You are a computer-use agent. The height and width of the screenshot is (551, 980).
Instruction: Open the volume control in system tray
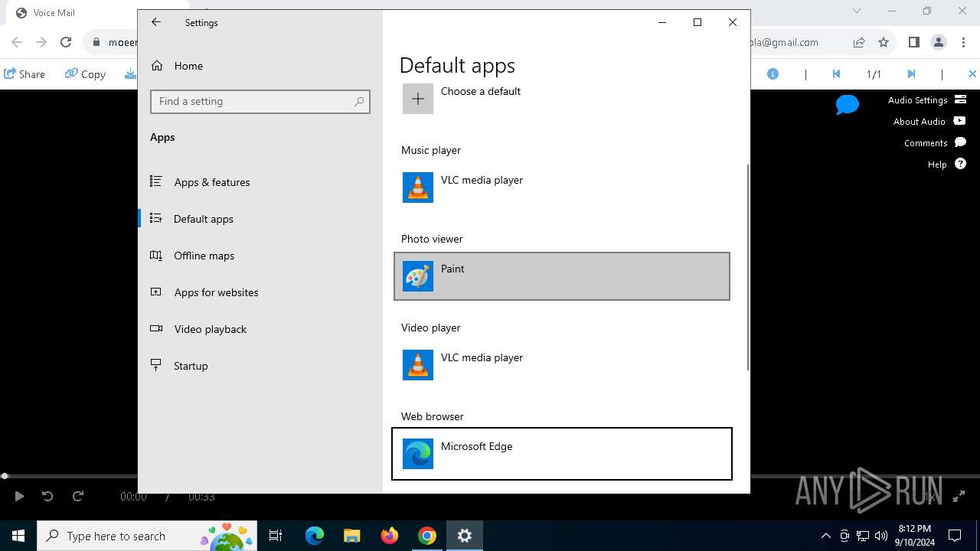[x=881, y=536]
